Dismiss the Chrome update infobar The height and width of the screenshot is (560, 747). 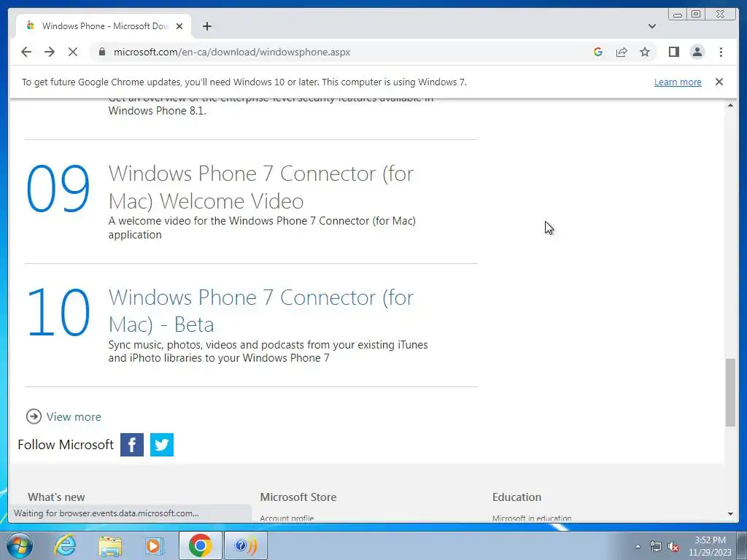pos(719,82)
